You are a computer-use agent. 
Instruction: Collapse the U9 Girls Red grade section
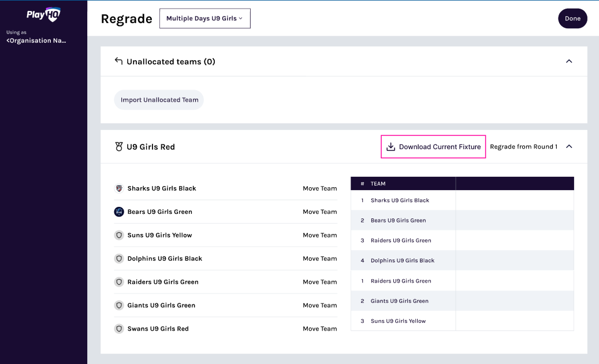tap(568, 147)
